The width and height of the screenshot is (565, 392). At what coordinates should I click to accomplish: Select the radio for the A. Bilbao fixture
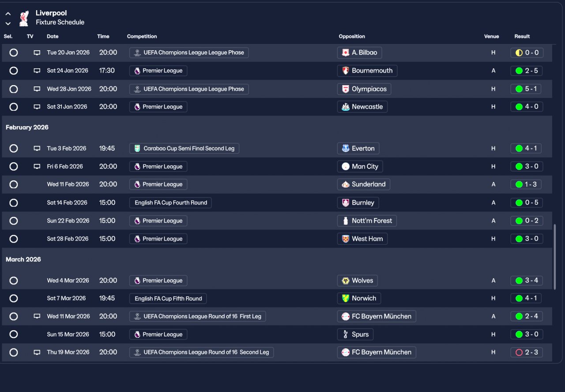14,52
